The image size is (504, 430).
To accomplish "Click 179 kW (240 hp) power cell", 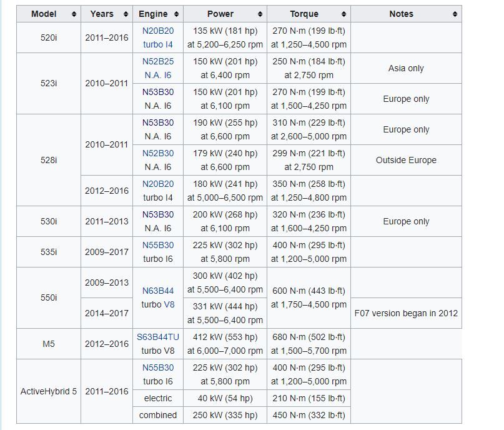I will [x=225, y=160].
